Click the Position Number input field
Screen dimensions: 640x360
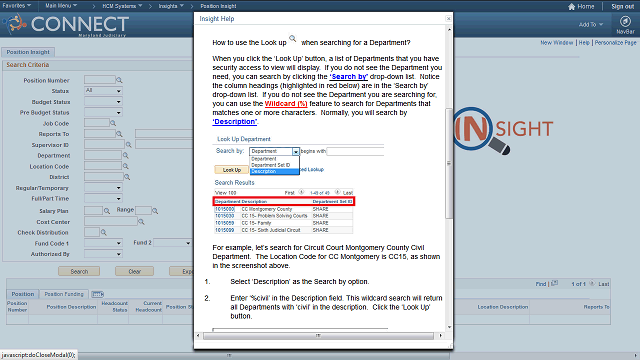pyautogui.click(x=100, y=80)
